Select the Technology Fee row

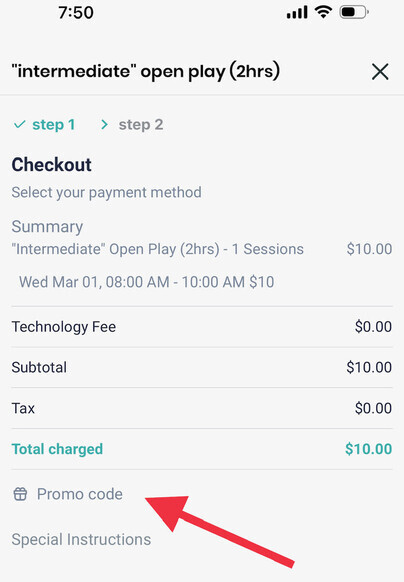pos(202,327)
